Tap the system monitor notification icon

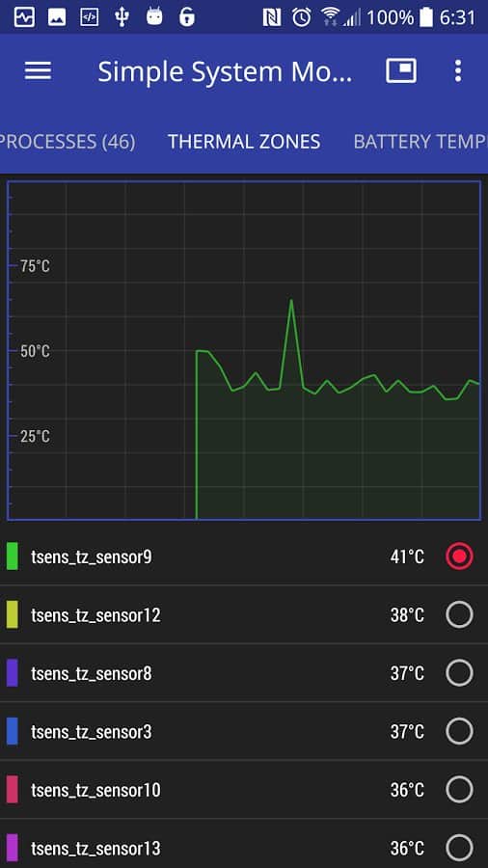click(24, 17)
